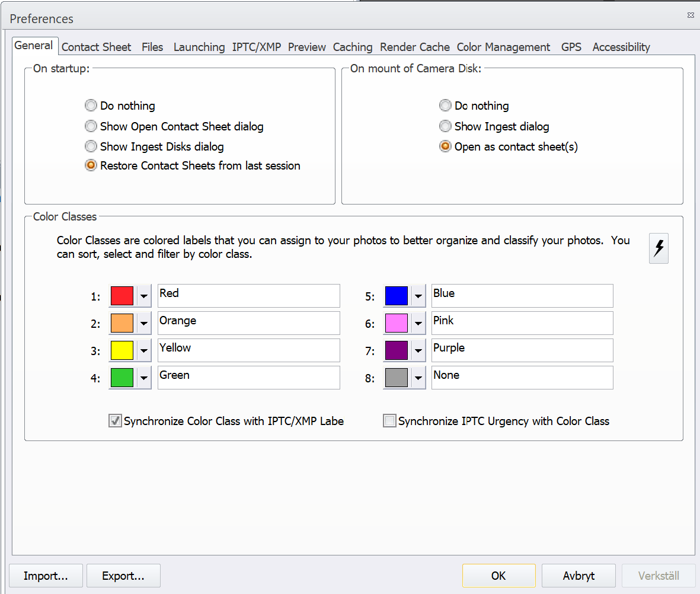Click the Export... button

tap(123, 576)
